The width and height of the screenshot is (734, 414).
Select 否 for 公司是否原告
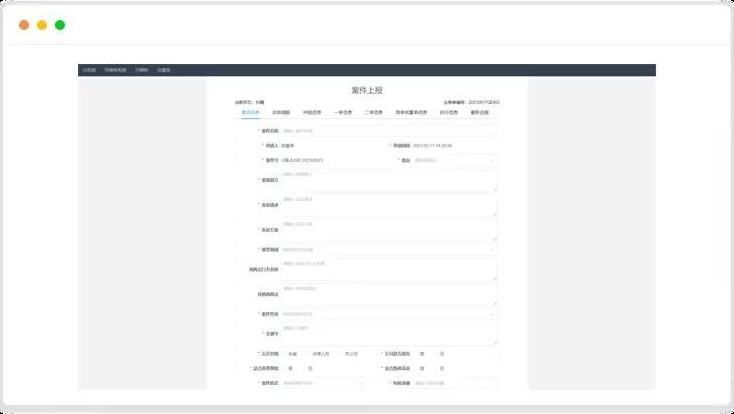pos(440,354)
